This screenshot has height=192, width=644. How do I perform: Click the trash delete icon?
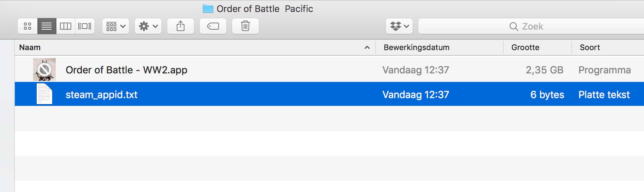tap(245, 26)
